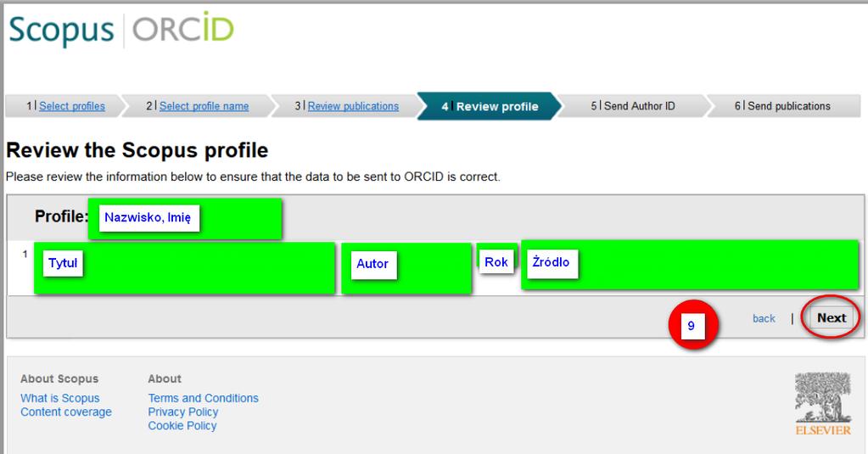Click the Review the Scopus profile heading
868x454 pixels.
(137, 150)
